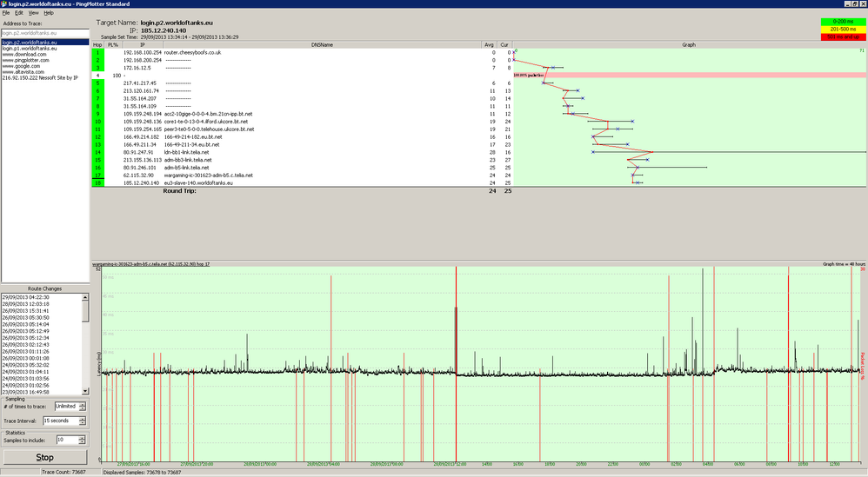
Task: Click the Stop button
Action: pos(45,457)
